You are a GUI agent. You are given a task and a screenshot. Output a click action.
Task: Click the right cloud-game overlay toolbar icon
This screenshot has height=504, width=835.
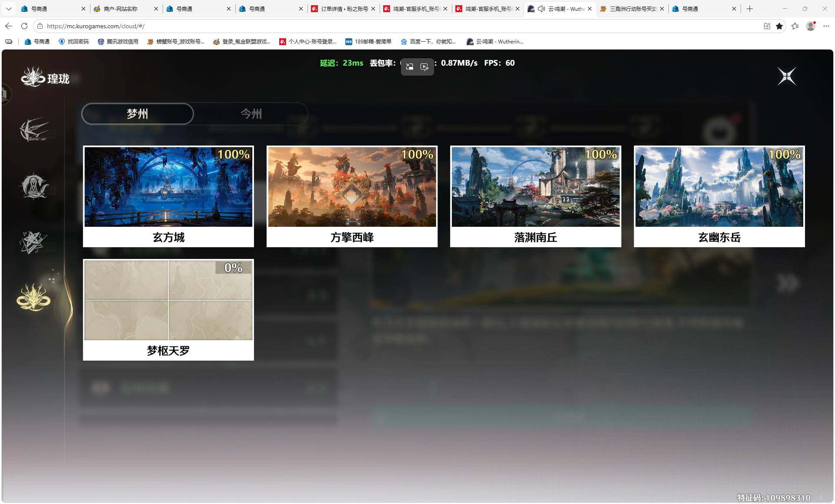coord(424,67)
